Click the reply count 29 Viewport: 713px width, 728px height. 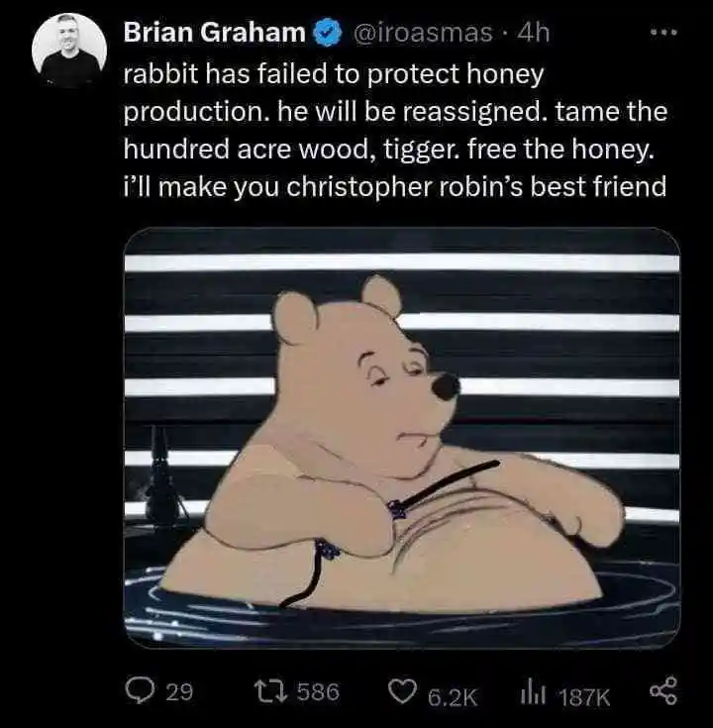pos(179,692)
